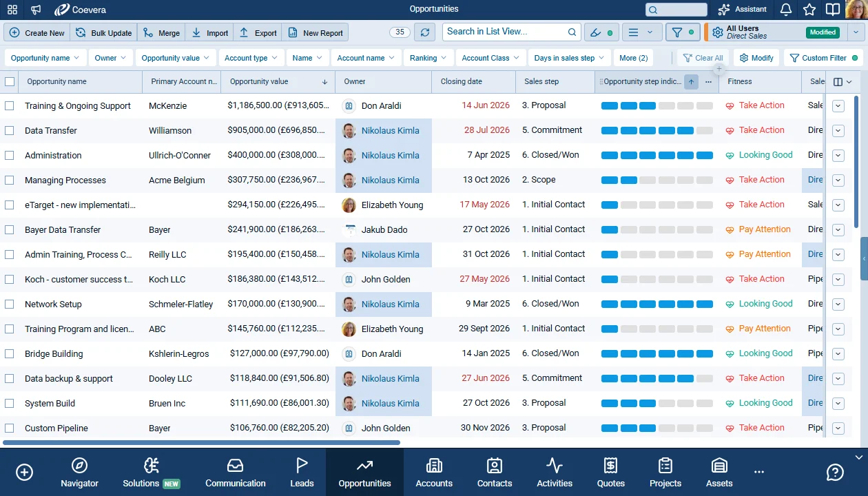Click the favorites star icon

pos(809,10)
